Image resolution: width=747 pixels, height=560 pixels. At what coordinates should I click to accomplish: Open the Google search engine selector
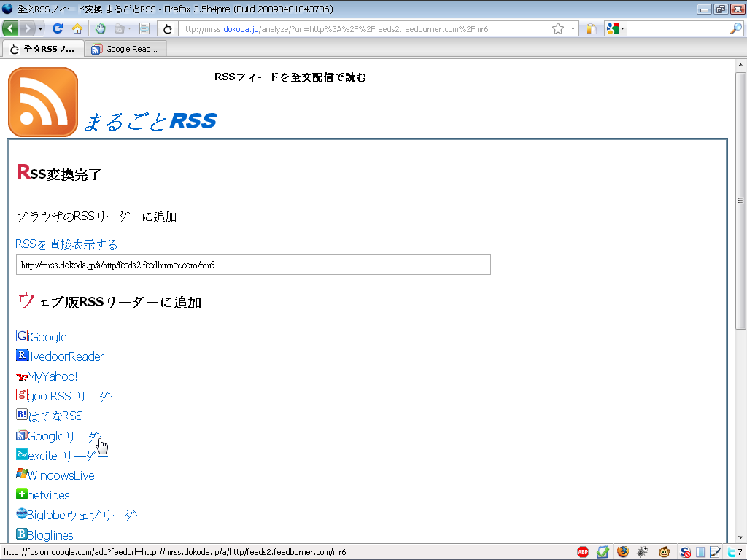[615, 29]
